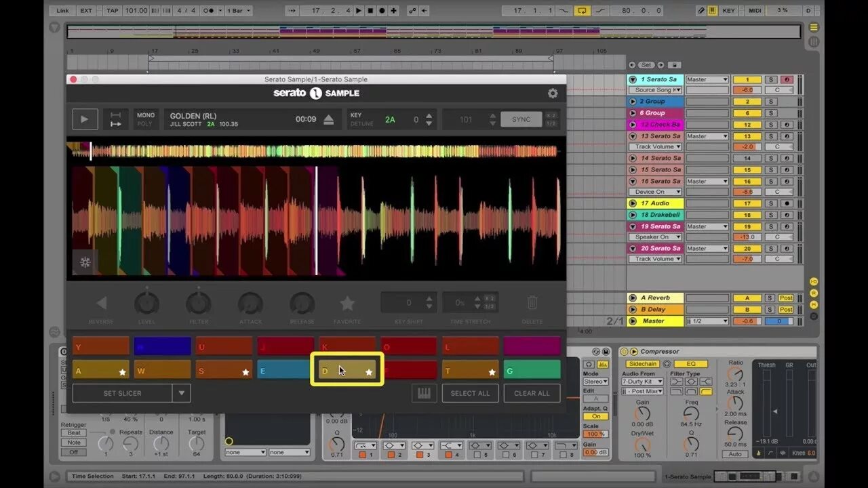
Task: Click the piano keyboard icon beside Select All
Action: pyautogui.click(x=425, y=393)
